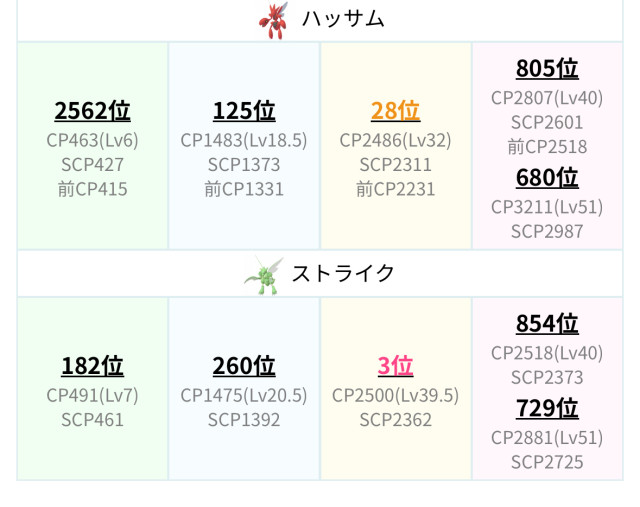
Task: Open Scizor's 680位 rank link
Action: [x=547, y=178]
